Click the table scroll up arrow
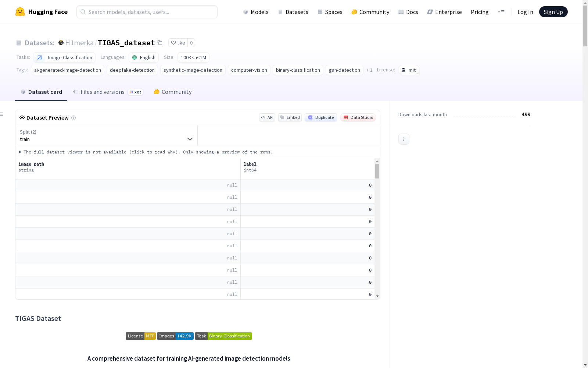This screenshot has width=588, height=368. [x=377, y=161]
